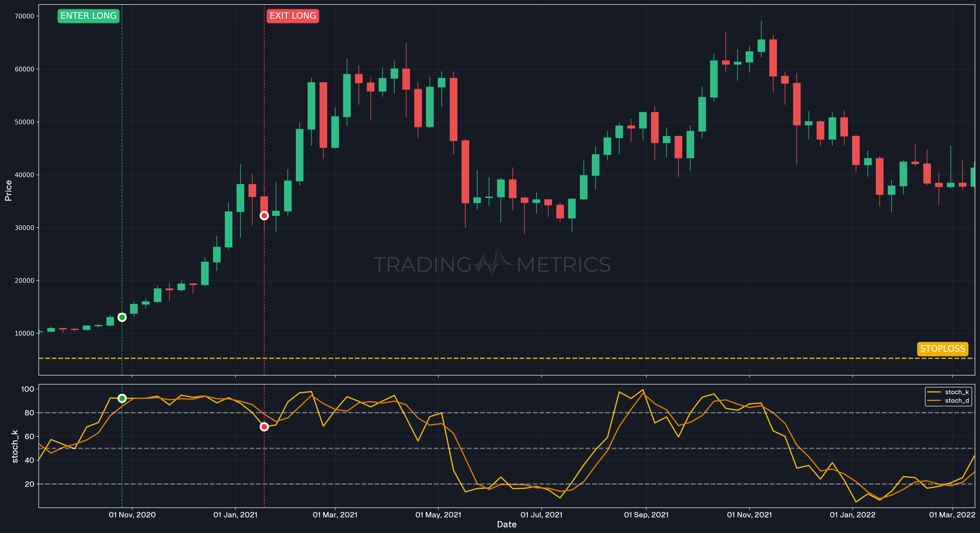Click the Date axis title

pyautogui.click(x=507, y=525)
